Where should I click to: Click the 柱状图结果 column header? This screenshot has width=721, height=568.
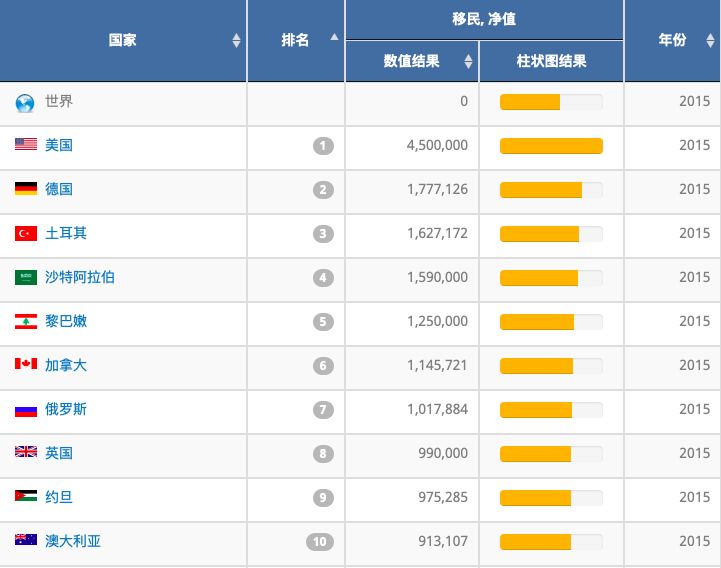pyautogui.click(x=551, y=62)
